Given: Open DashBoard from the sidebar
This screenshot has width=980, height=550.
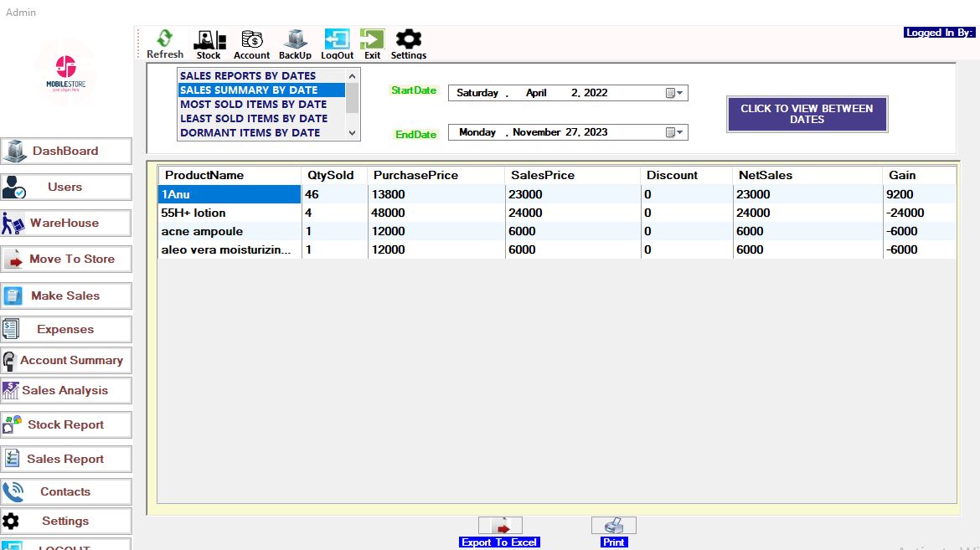Looking at the screenshot, I should (66, 151).
